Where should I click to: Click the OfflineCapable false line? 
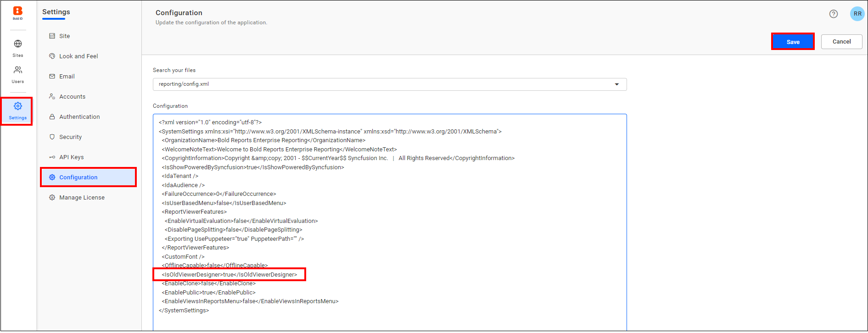214,266
